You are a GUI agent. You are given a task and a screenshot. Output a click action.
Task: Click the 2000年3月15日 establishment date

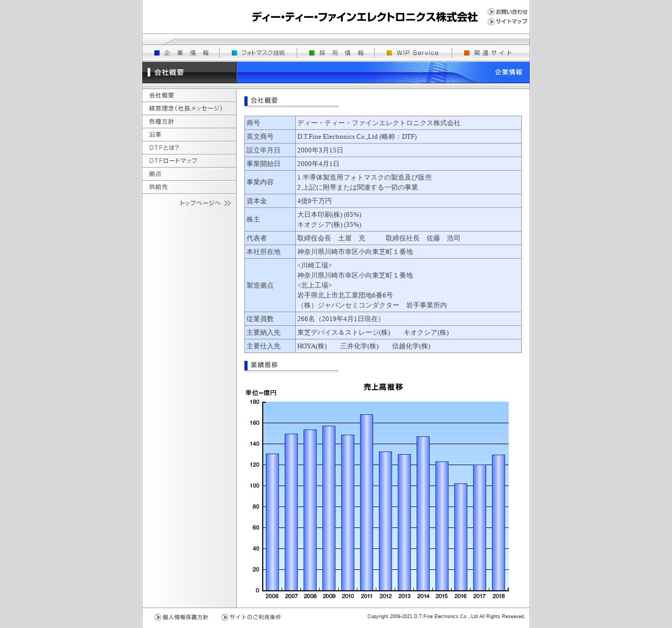coord(320,150)
